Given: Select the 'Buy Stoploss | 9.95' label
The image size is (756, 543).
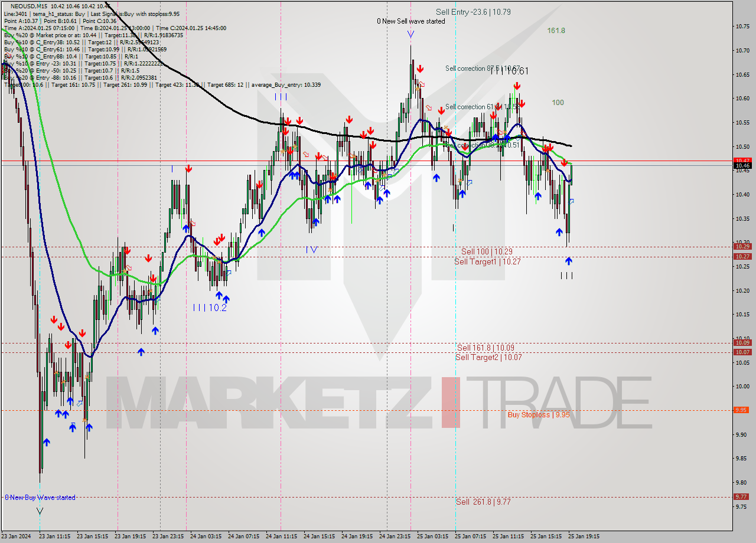Looking at the screenshot, I should (539, 414).
